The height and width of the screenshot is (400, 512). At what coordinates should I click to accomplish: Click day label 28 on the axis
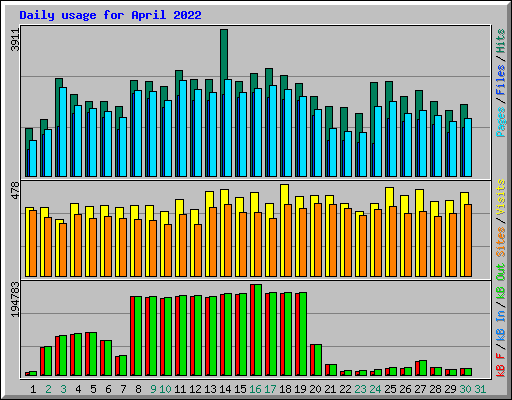(435, 389)
